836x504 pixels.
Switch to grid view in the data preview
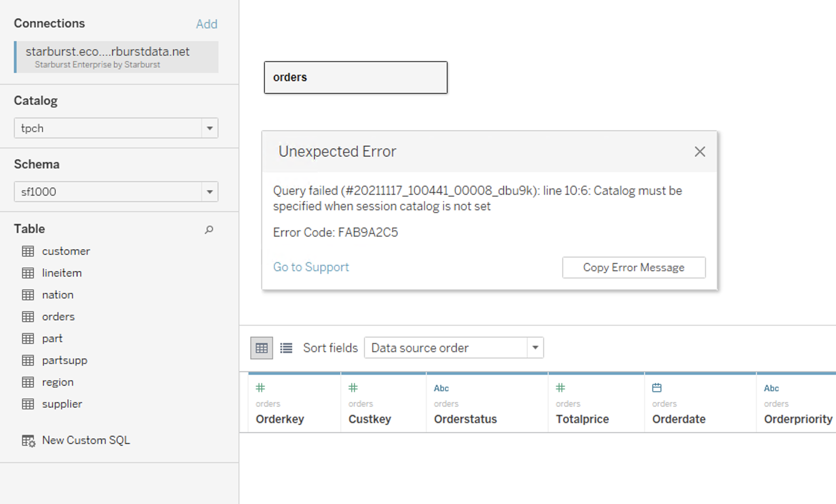(x=261, y=348)
